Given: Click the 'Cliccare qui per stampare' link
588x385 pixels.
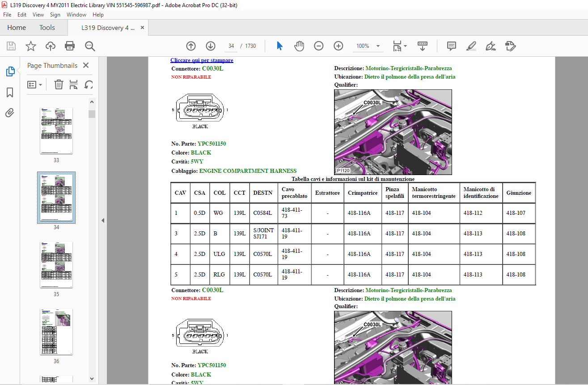Looking at the screenshot, I should coord(202,60).
